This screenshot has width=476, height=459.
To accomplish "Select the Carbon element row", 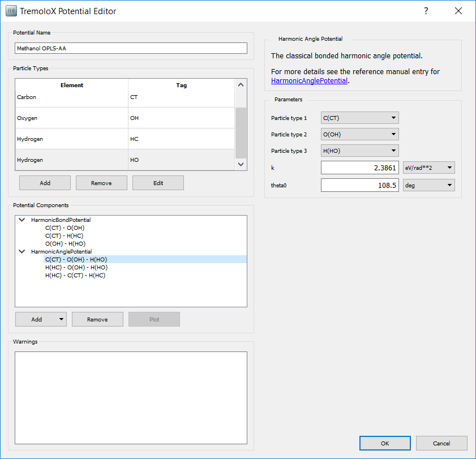I will [x=125, y=97].
